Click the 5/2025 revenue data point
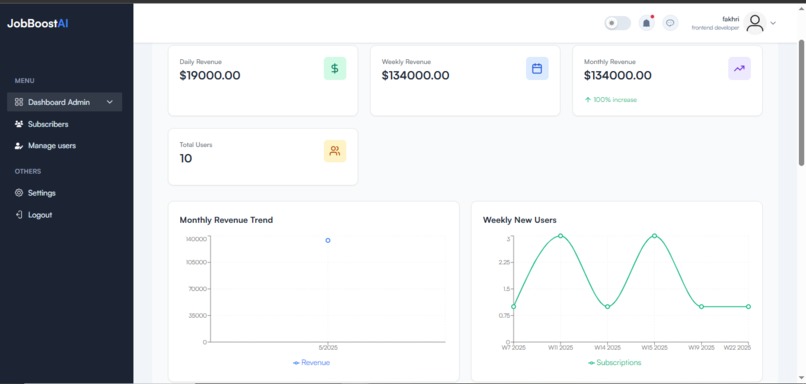806x384 pixels. (328, 240)
